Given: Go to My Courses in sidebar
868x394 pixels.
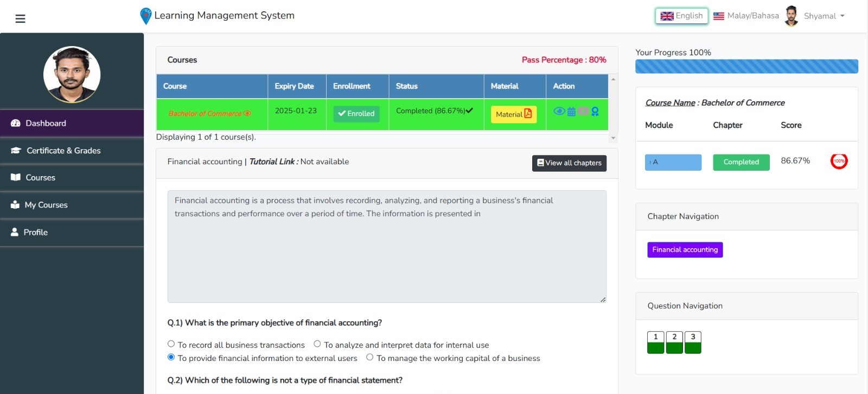Looking at the screenshot, I should pos(46,205).
